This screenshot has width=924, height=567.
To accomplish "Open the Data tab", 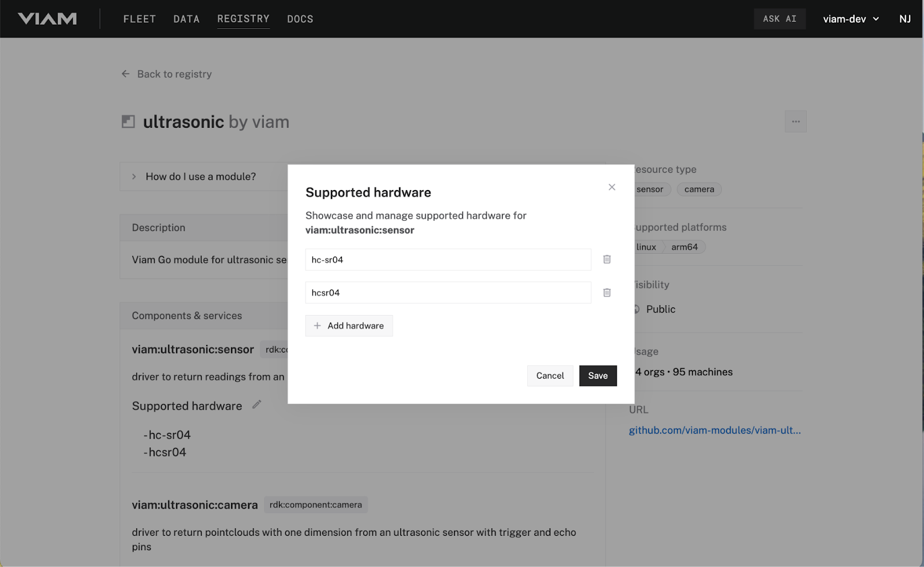I will [187, 19].
